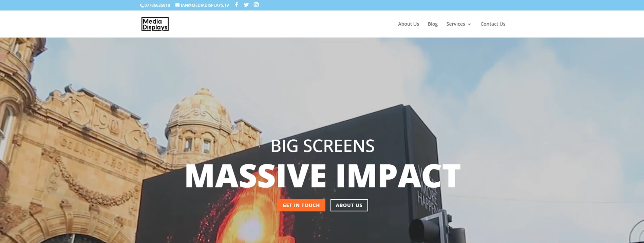644x243 pixels.
Task: Click the MASSIVE IMPACT headline text
Action: 322,176
